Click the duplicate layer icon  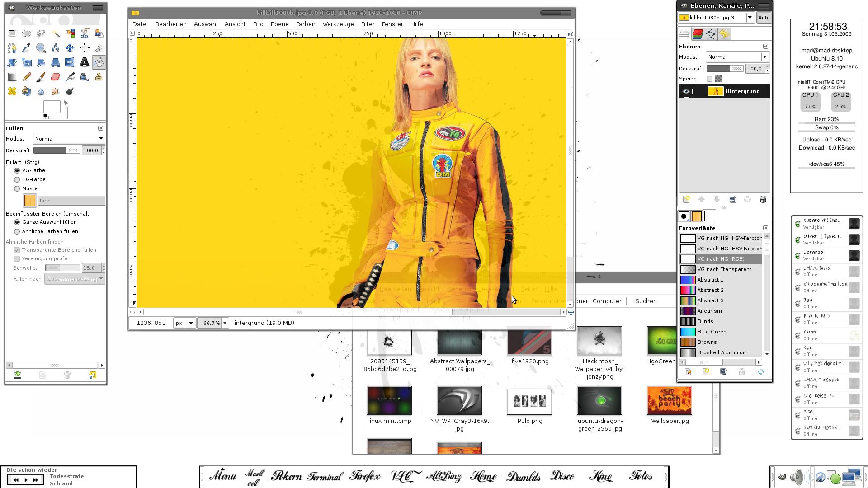[x=732, y=199]
